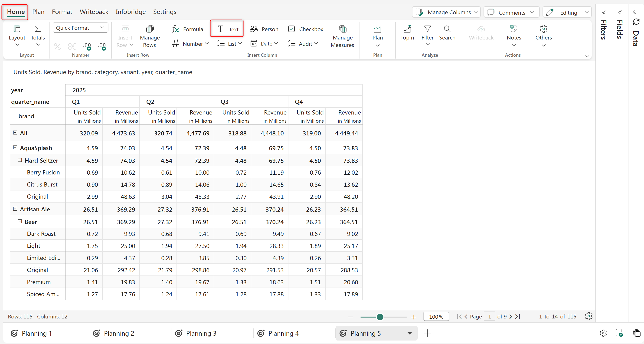
Task: Click the Formula fx icon
Action: (175, 29)
